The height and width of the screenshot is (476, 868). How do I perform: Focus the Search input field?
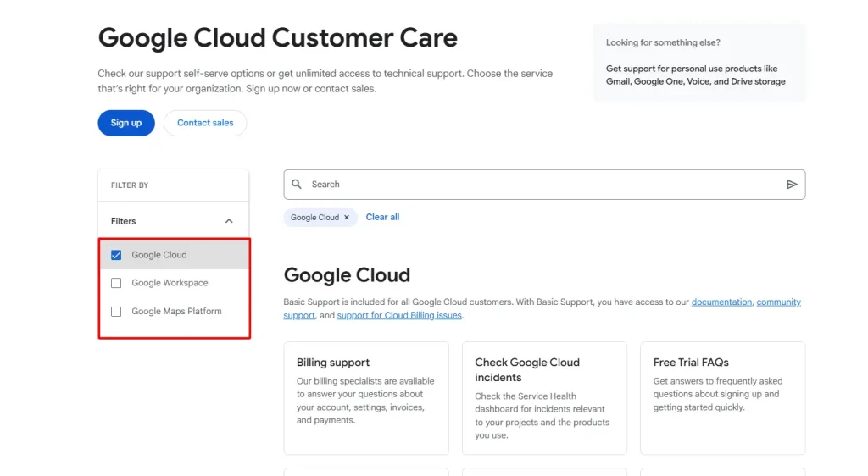(545, 185)
